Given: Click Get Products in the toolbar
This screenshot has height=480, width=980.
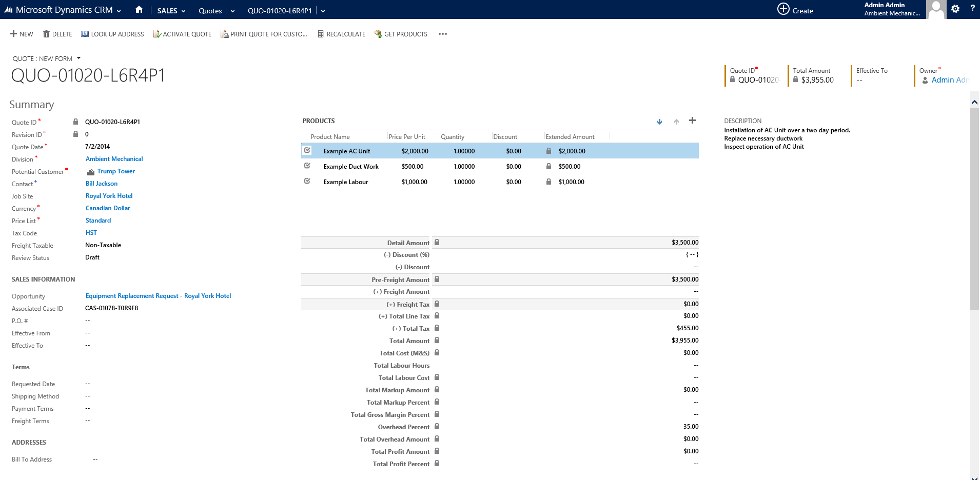Looking at the screenshot, I should coord(401,34).
